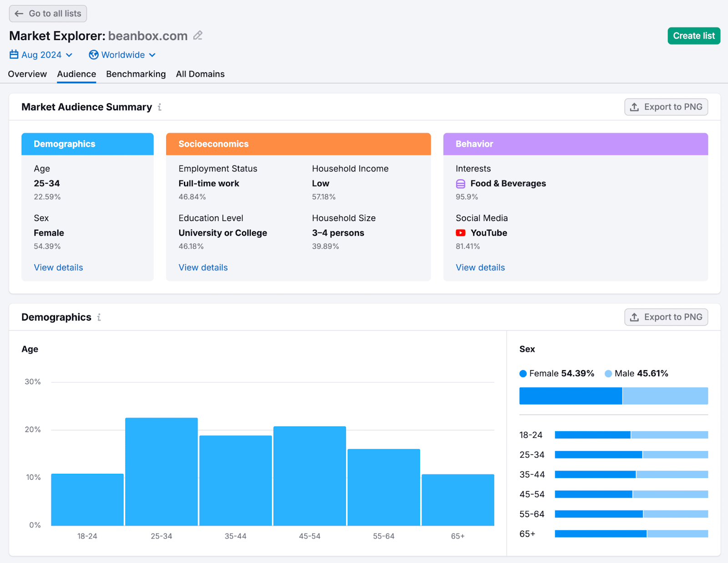
Task: Click the 35-44 row sex split bar
Action: pyautogui.click(x=632, y=475)
